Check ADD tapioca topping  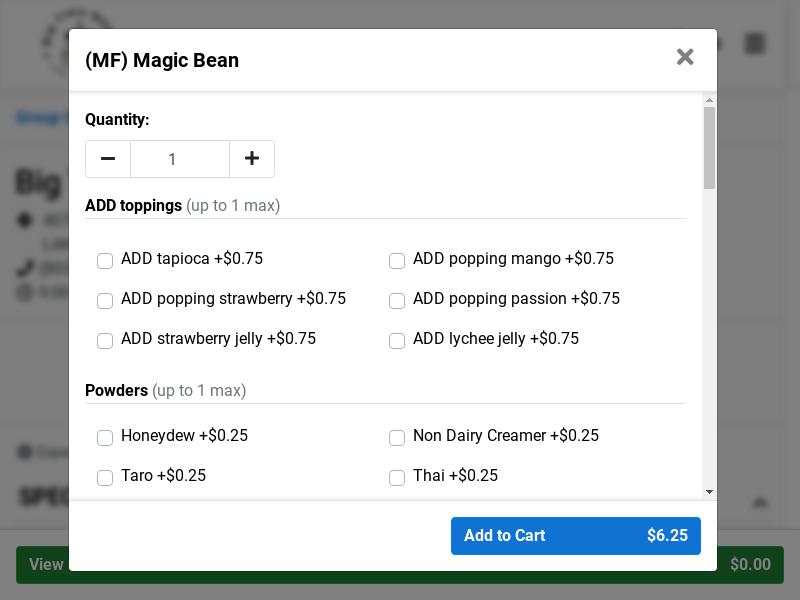point(105,261)
